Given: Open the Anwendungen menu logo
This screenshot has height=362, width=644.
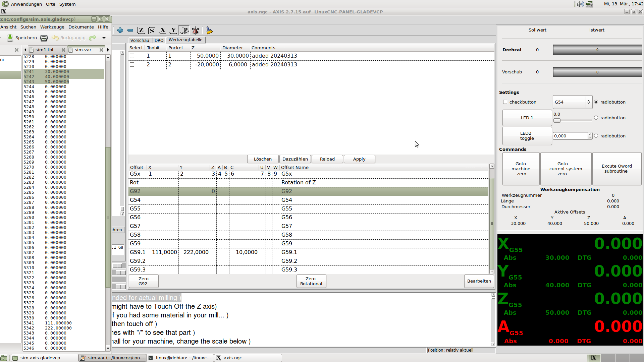Looking at the screenshot, I should point(5,4).
